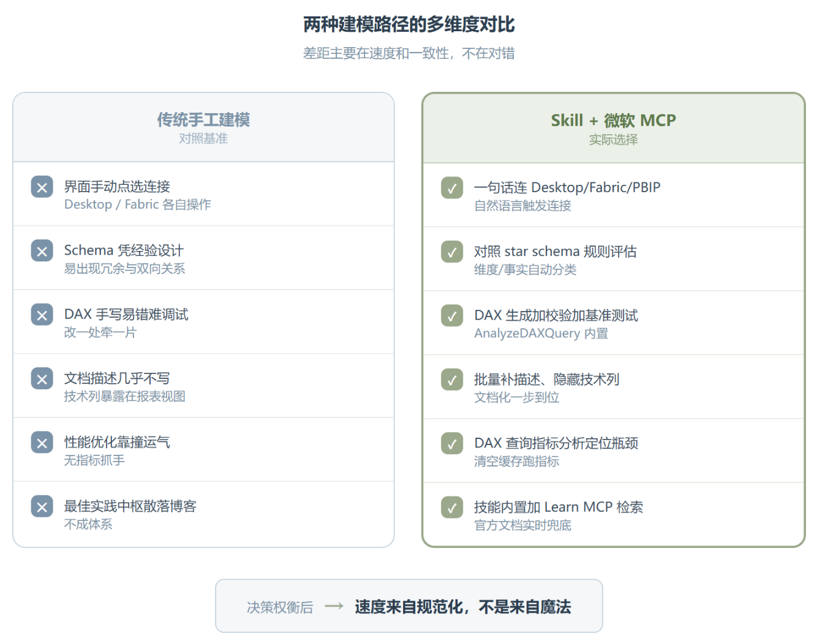Click the text 不成体系
This screenshot has height=644, width=817.
(x=88, y=525)
